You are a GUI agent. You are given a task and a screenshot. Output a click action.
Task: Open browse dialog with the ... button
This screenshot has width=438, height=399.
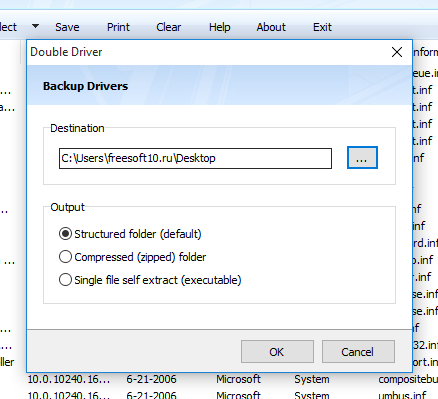click(x=362, y=158)
